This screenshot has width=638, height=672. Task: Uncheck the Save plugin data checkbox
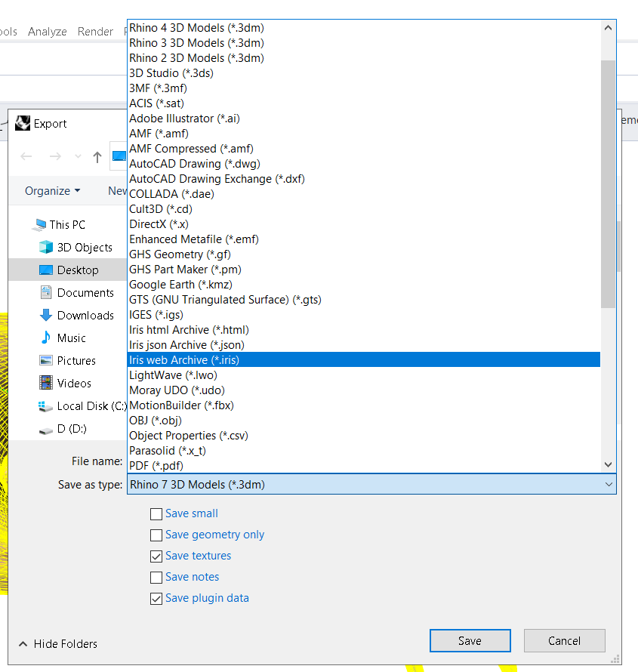pyautogui.click(x=156, y=598)
